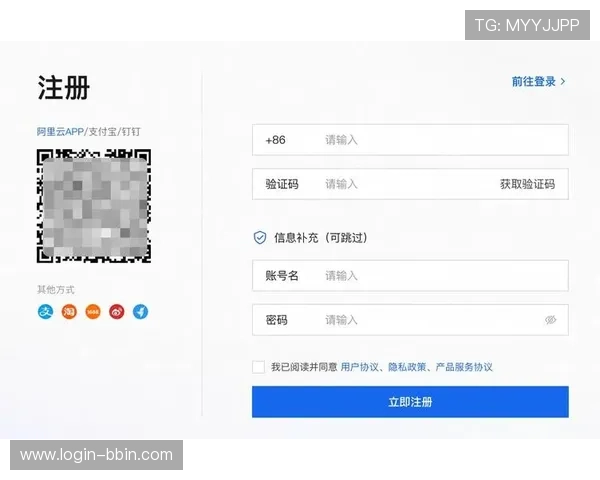Sign up with the DingTalk icon

140,312
